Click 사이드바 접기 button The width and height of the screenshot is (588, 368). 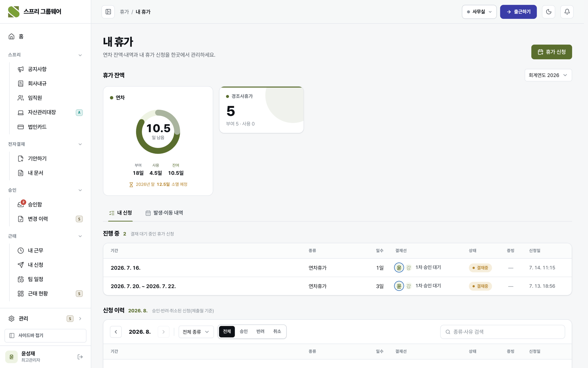(46, 336)
